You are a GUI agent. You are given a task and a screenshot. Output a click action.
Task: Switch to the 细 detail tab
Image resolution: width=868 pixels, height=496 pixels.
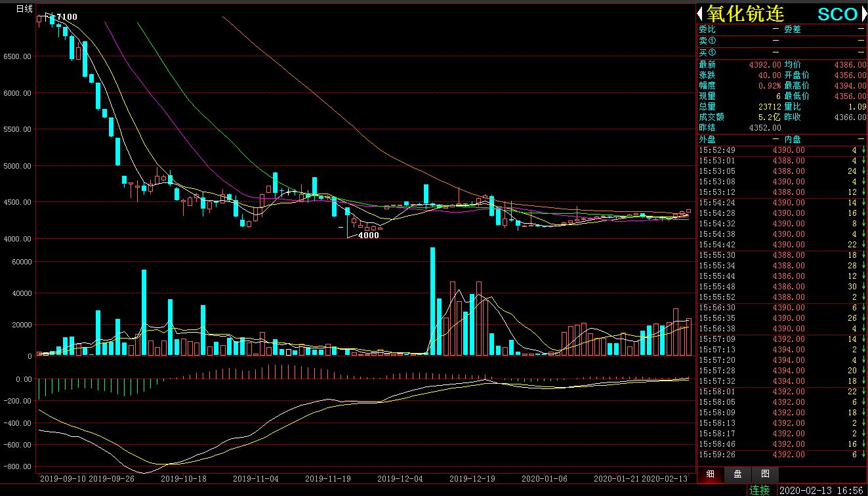coord(710,474)
